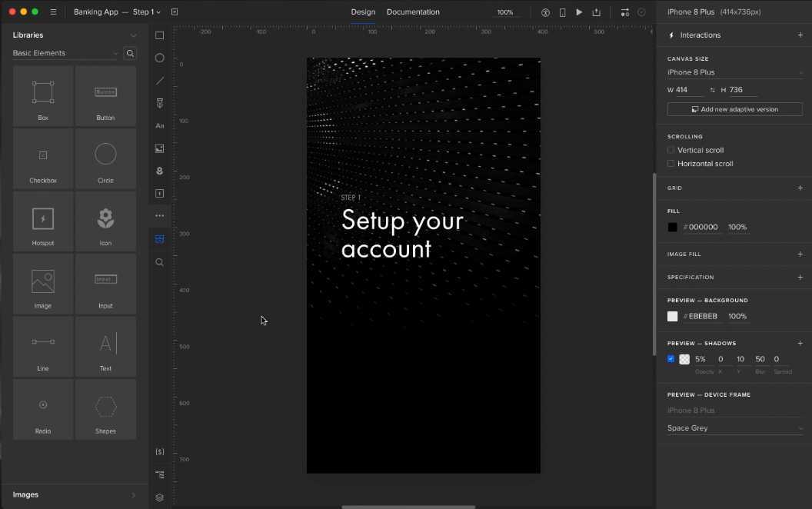Open the Basic Elements library dropdown

click(65, 53)
